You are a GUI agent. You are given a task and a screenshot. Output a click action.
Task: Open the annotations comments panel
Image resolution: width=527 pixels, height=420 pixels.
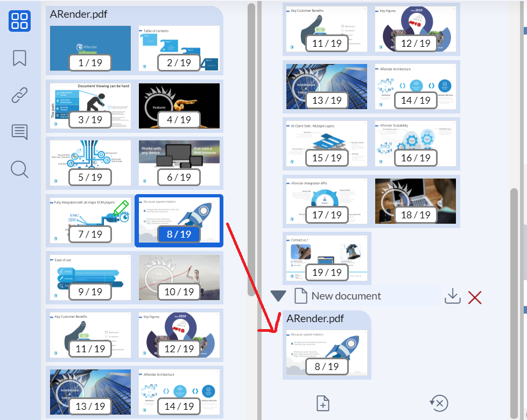[19, 132]
